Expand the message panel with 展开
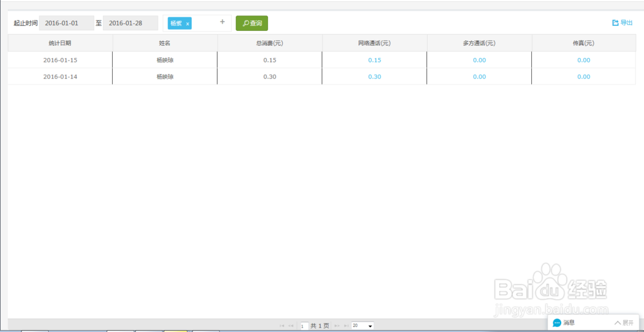Image resolution: width=644 pixels, height=332 pixels. tap(624, 322)
